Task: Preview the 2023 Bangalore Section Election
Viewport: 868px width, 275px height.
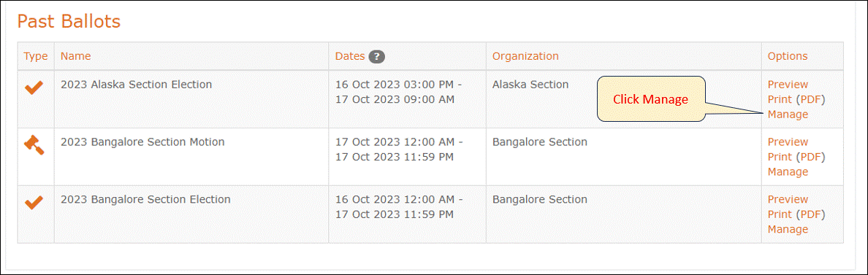Action: tap(788, 199)
